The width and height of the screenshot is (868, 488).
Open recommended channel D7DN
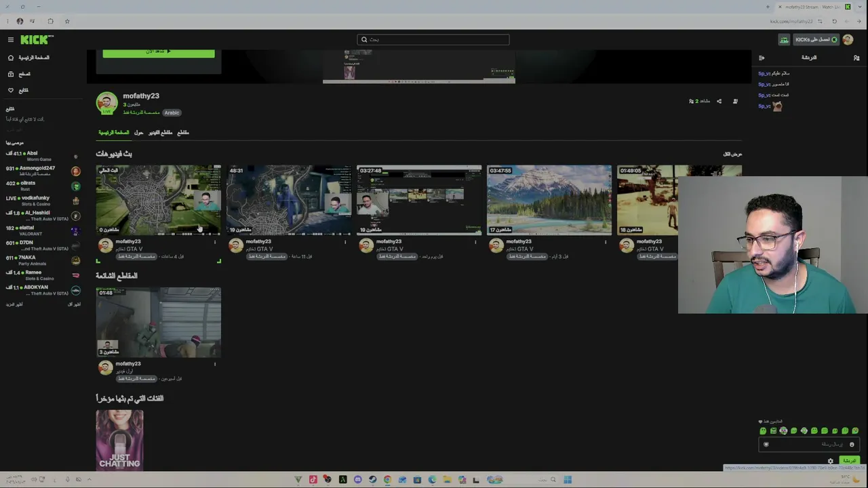pos(43,245)
